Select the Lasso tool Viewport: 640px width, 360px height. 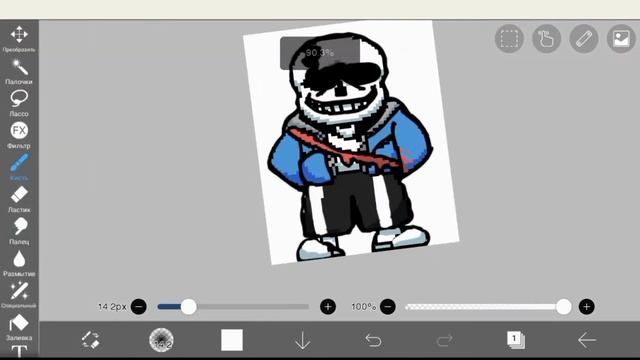[19, 103]
